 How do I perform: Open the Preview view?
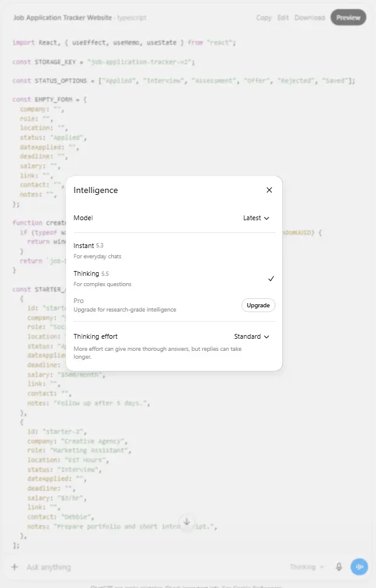[x=348, y=18]
